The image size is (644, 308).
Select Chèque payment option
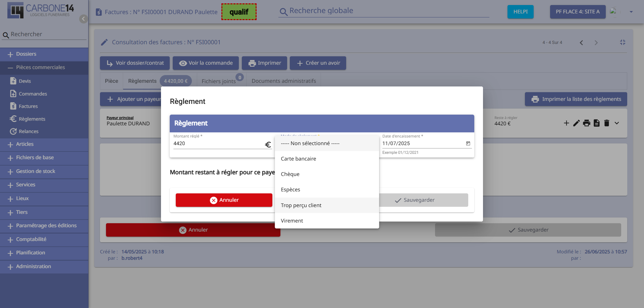click(290, 174)
